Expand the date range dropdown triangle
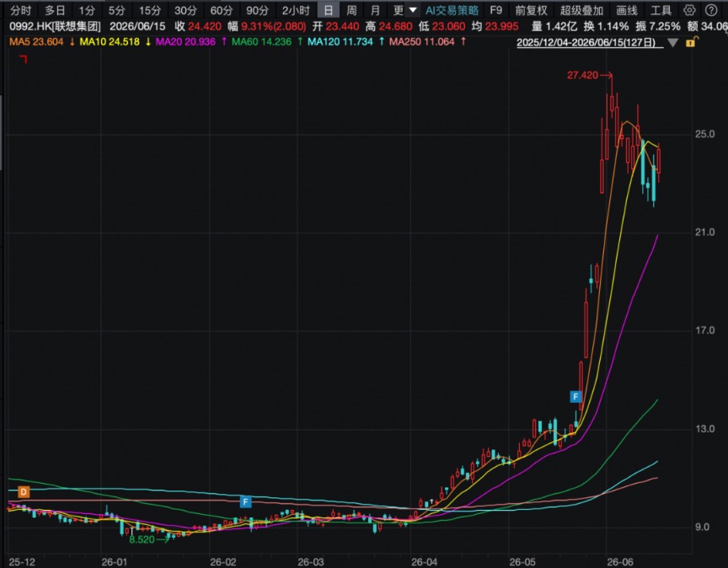 click(x=672, y=43)
